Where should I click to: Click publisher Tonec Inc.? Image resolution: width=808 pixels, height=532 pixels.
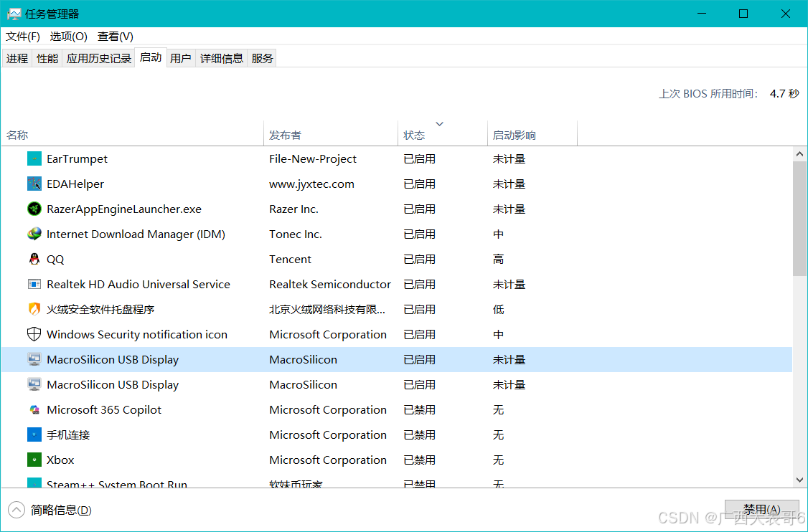tap(295, 234)
